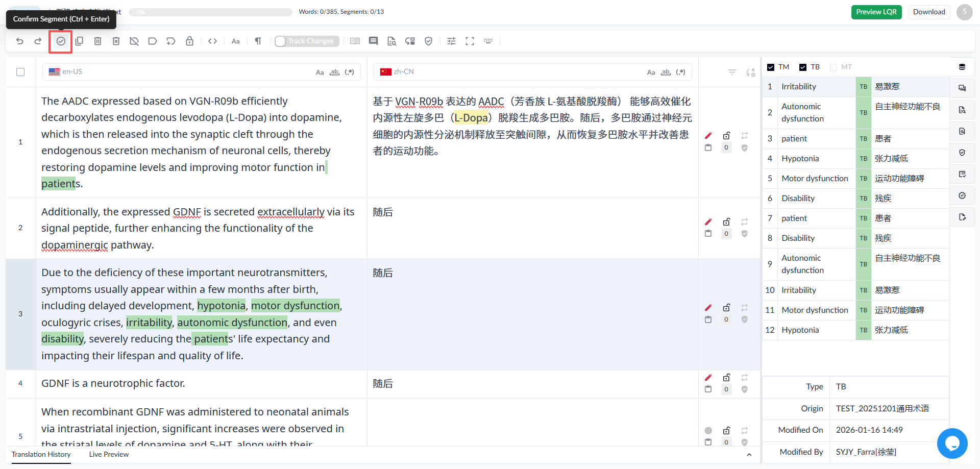Image resolution: width=980 pixels, height=469 pixels.
Task: Show hidden characters with pilcrow icon
Action: tap(258, 41)
